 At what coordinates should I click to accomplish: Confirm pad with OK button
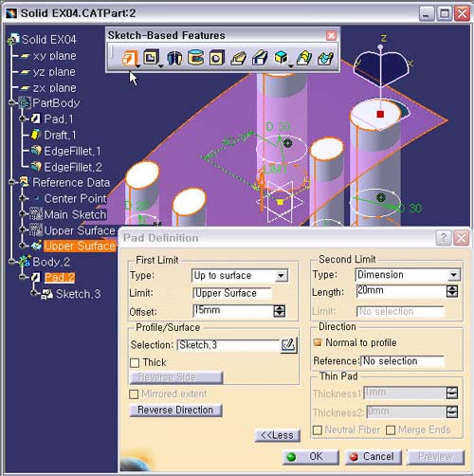point(310,457)
